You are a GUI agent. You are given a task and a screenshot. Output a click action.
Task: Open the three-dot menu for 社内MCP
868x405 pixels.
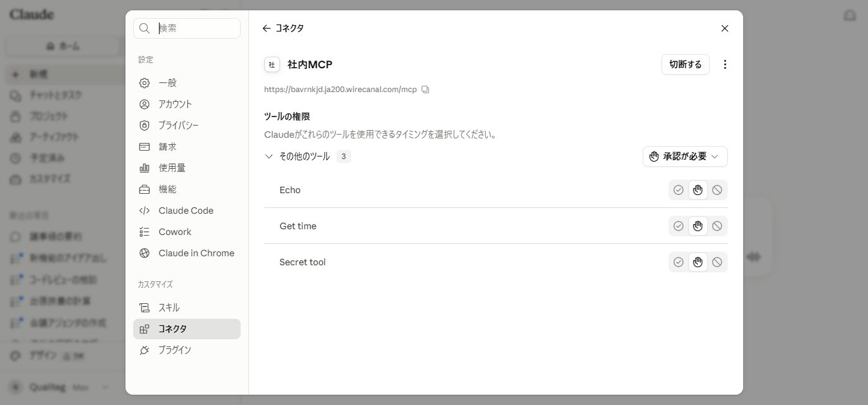[x=725, y=64]
